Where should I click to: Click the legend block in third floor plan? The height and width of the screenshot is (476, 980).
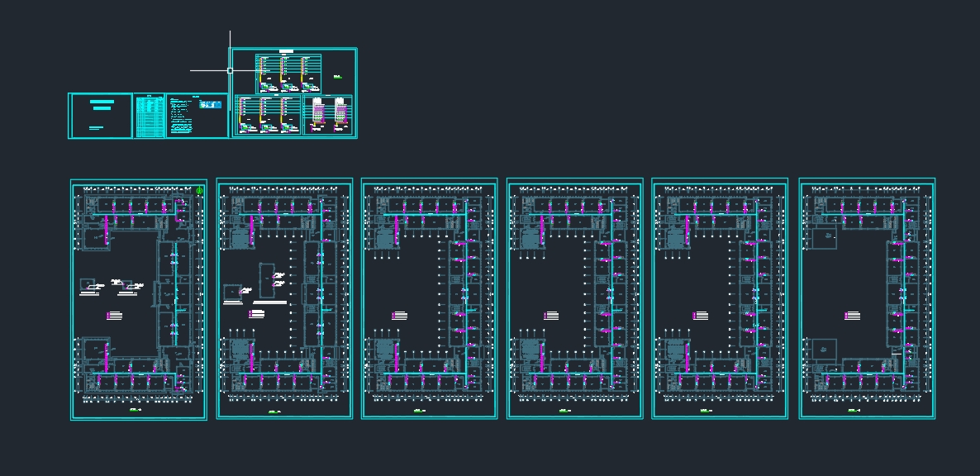400,316
